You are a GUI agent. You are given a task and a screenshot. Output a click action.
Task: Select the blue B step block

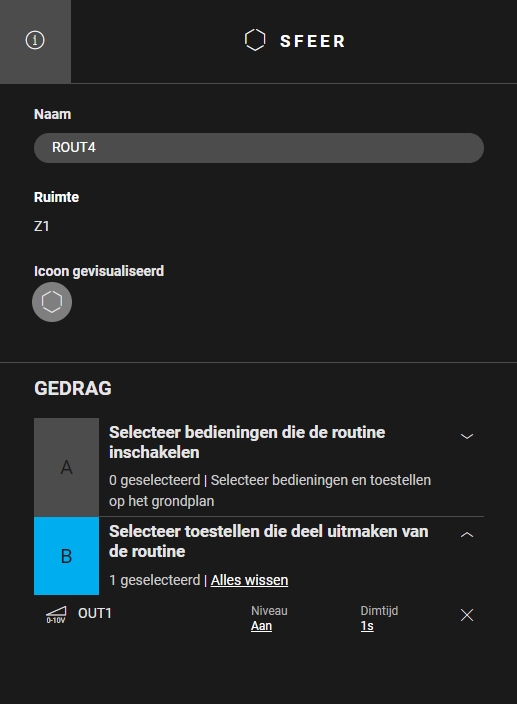coord(66,556)
